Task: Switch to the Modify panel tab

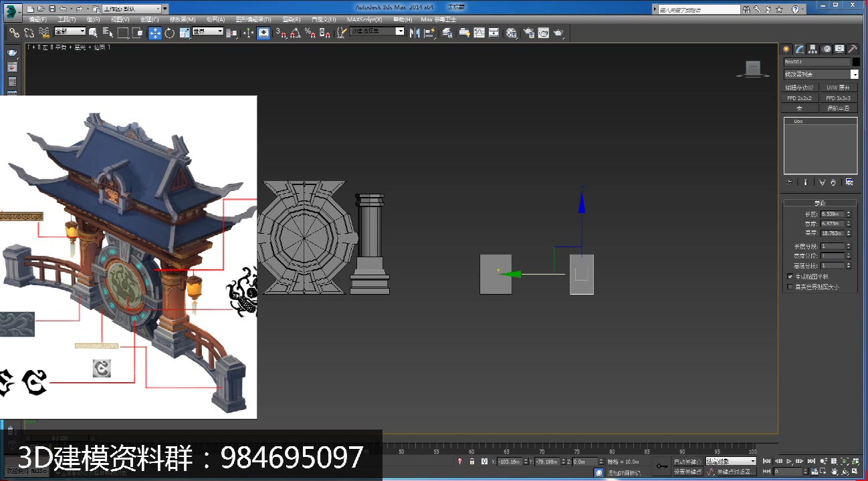Action: (x=799, y=49)
